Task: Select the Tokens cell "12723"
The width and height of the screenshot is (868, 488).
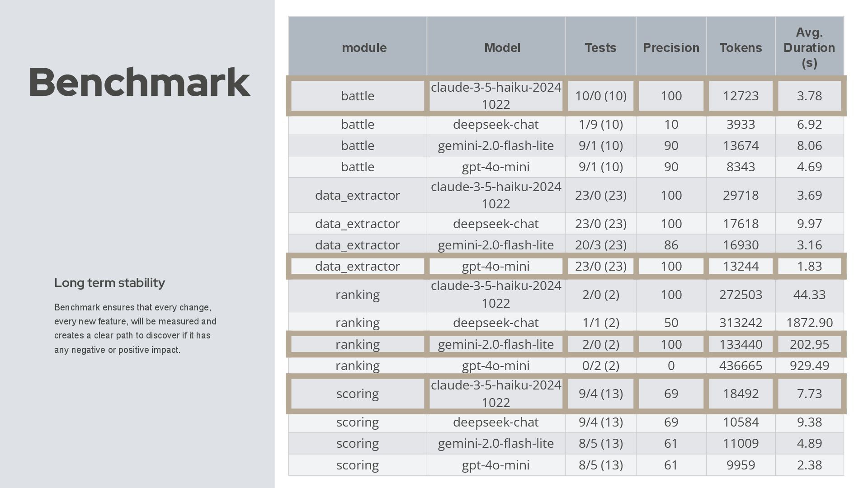Action: (x=741, y=96)
